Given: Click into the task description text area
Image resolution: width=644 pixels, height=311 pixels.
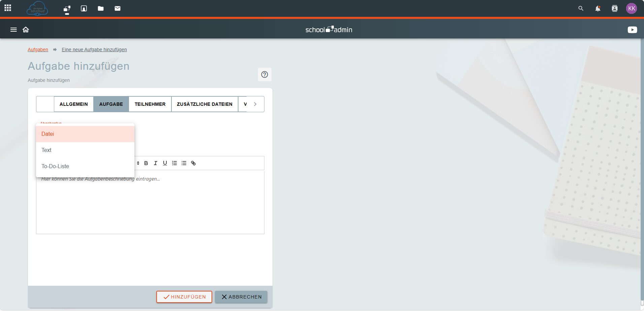Looking at the screenshot, I should point(150,206).
